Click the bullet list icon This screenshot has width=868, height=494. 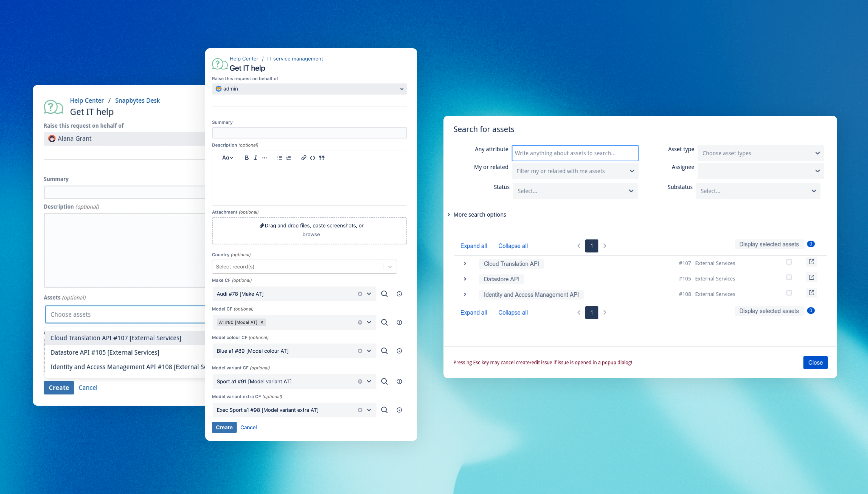coord(279,158)
